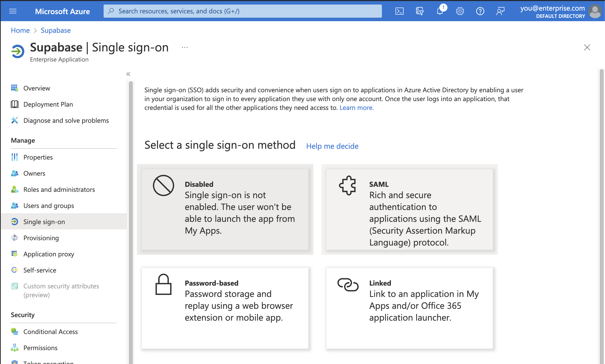Open the portal settings gear
Screen dimensions: 605x364
coord(460,11)
